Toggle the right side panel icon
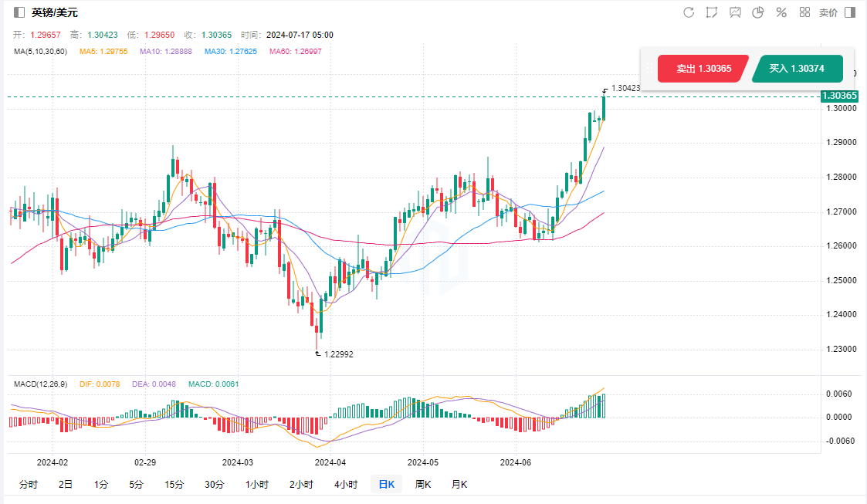Viewport: 867px width, 504px height. pyautogui.click(x=850, y=12)
